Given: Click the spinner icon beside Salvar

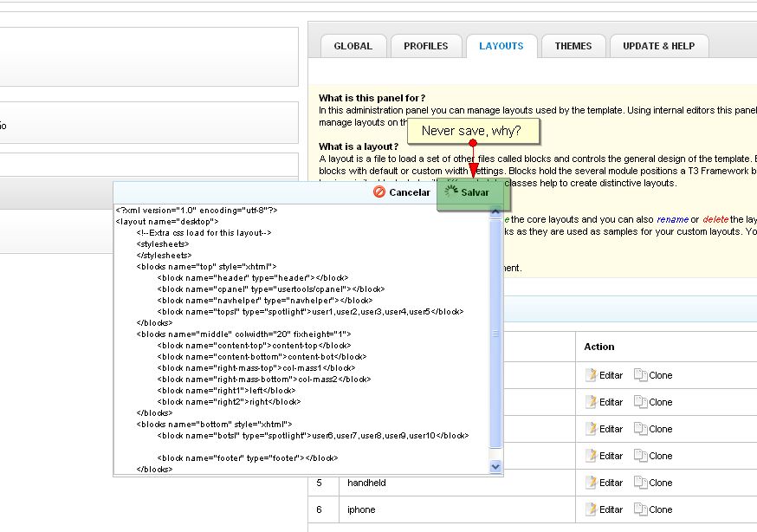Looking at the screenshot, I should 450,192.
